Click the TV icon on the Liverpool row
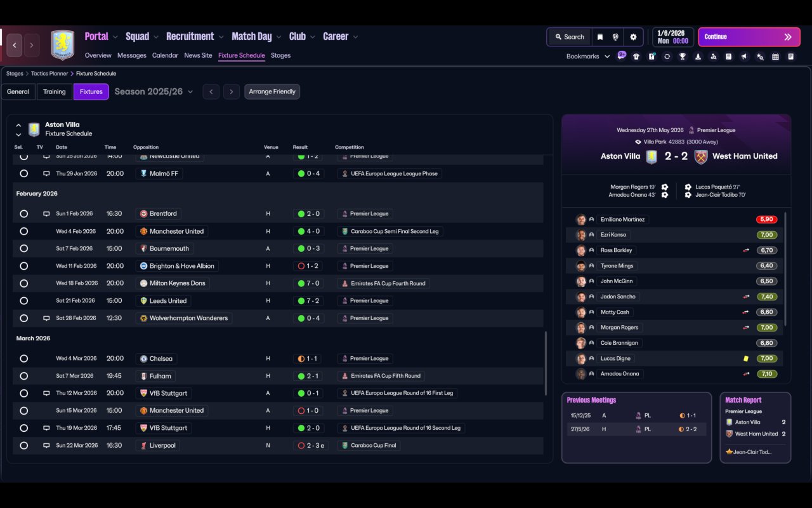Viewport: 812px width, 508px height. [x=46, y=446]
